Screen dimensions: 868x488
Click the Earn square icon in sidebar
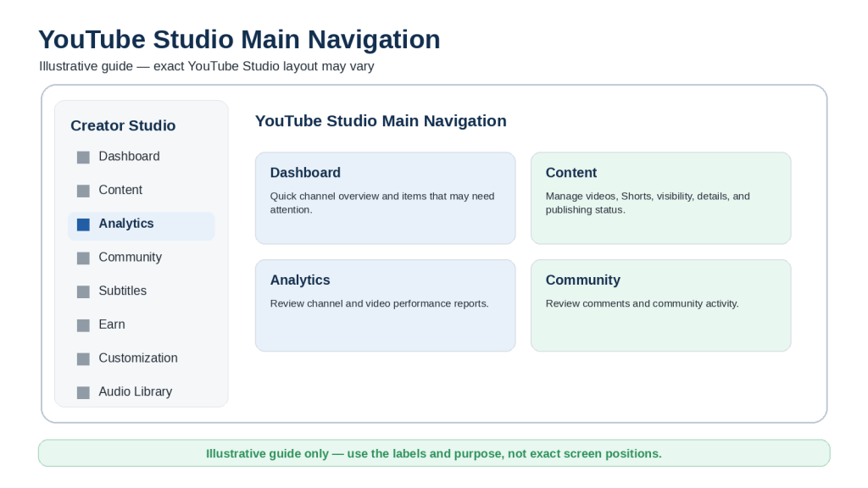tap(83, 326)
